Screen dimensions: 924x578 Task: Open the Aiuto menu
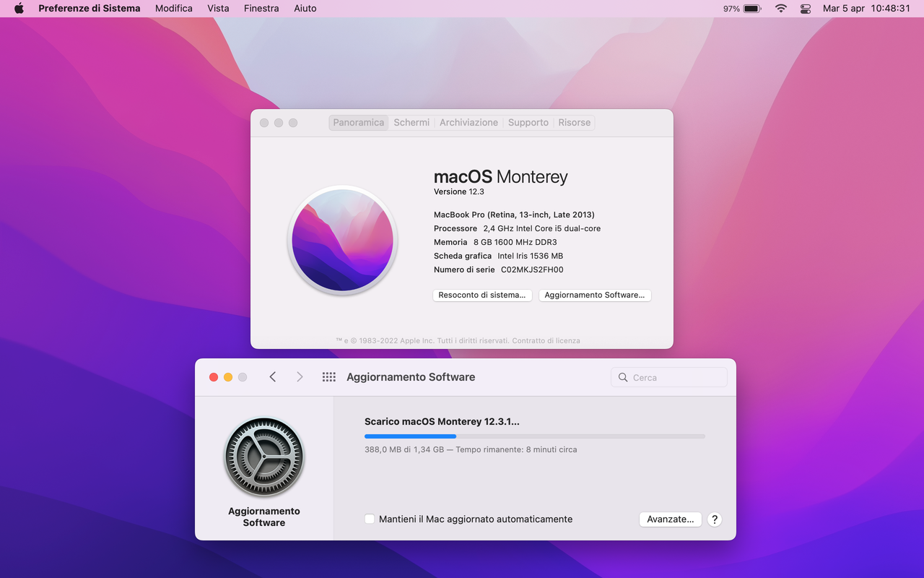[x=305, y=9]
